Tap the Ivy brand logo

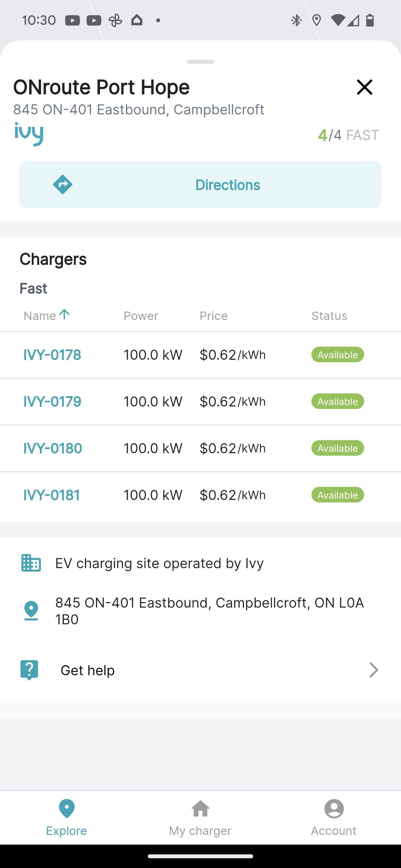(x=29, y=134)
